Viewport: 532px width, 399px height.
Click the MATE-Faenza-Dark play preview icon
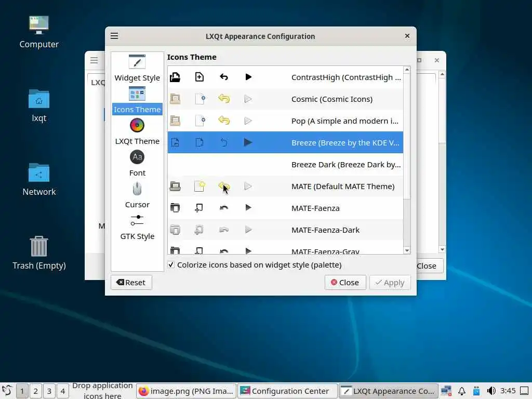(x=248, y=230)
